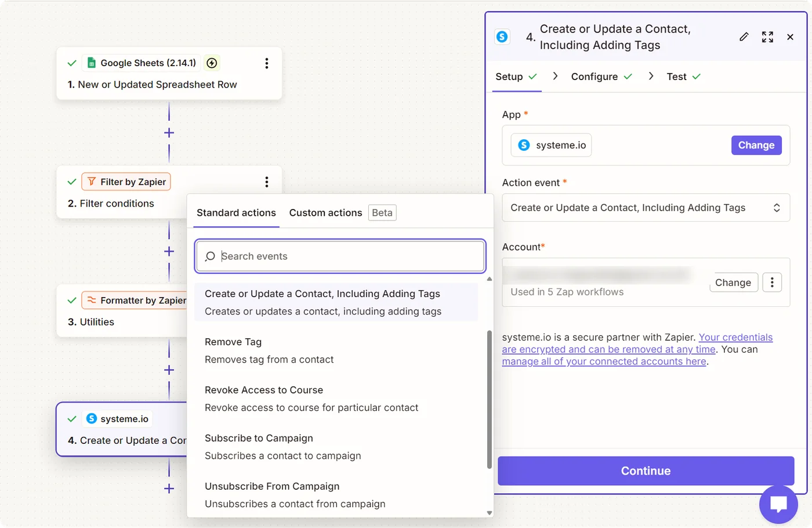The height and width of the screenshot is (528, 812).
Task: Click the events list scroll up arrow
Action: coord(490,279)
